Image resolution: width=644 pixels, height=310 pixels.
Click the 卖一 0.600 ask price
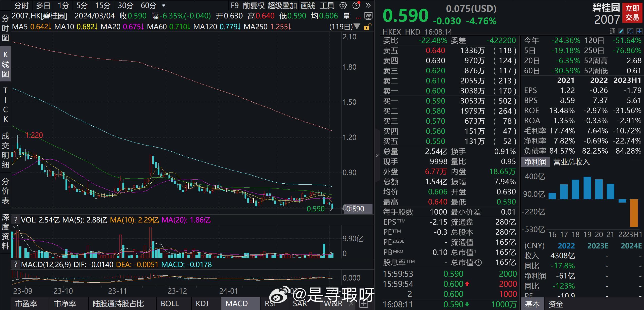(435, 91)
